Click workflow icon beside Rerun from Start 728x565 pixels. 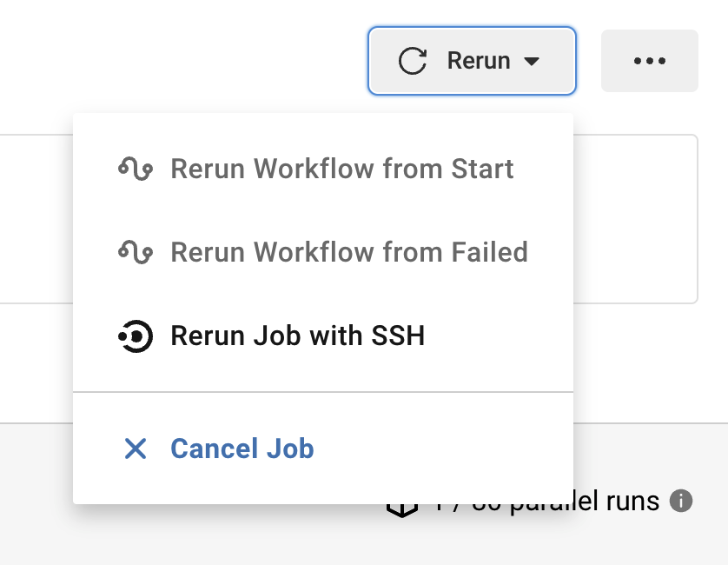136,169
